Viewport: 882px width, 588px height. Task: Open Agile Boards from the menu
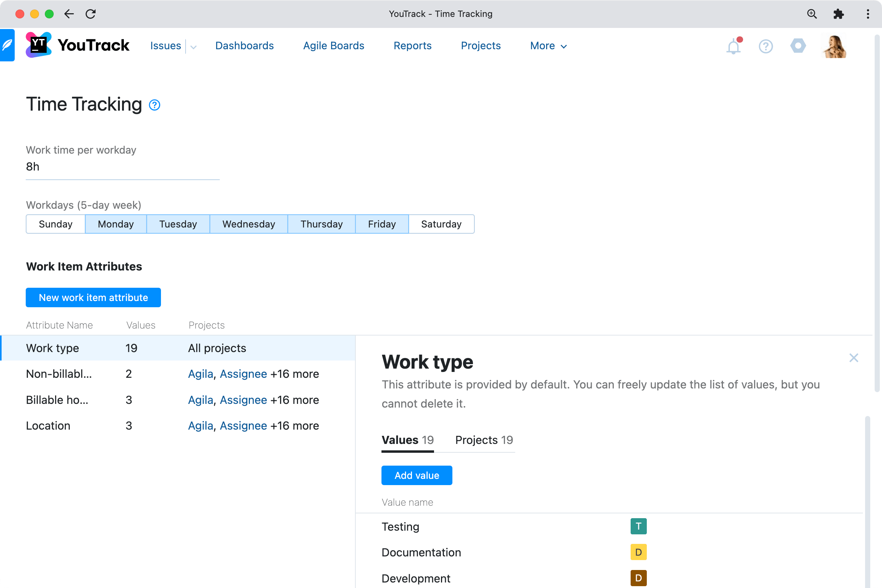tap(333, 45)
